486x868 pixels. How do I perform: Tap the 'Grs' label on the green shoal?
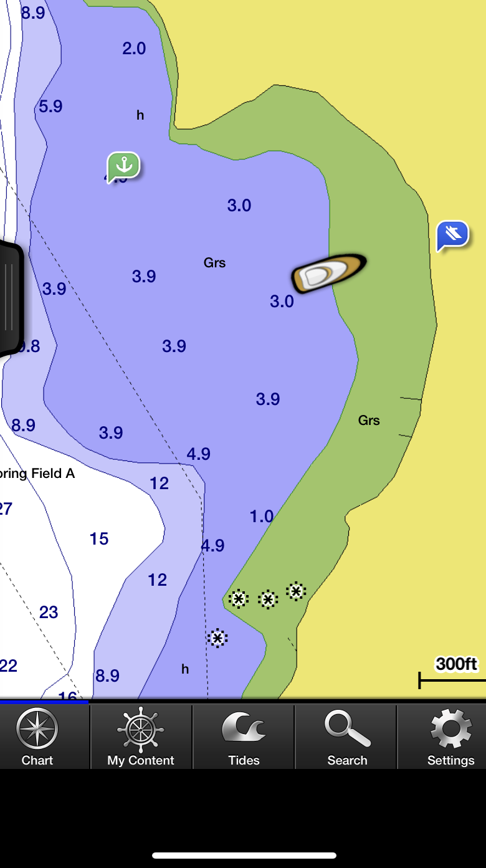point(369,421)
